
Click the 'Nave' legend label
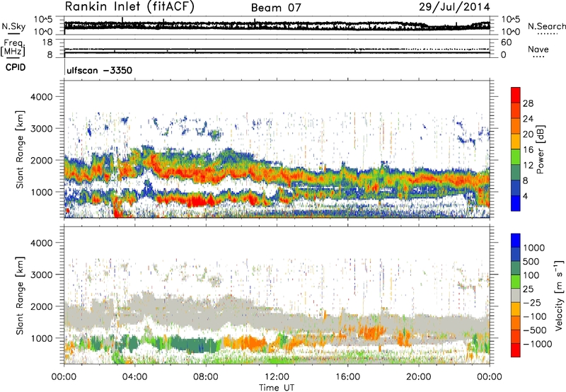click(538, 49)
